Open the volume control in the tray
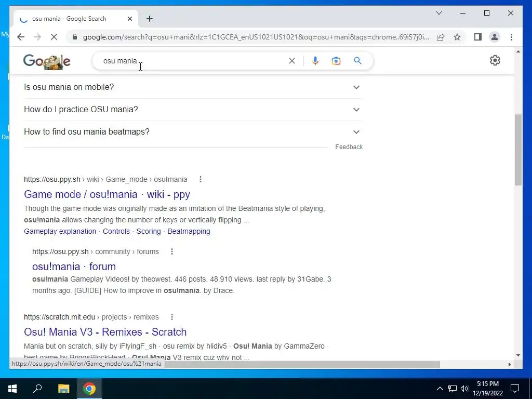Image resolution: width=532 pixels, height=399 pixels. (x=464, y=389)
